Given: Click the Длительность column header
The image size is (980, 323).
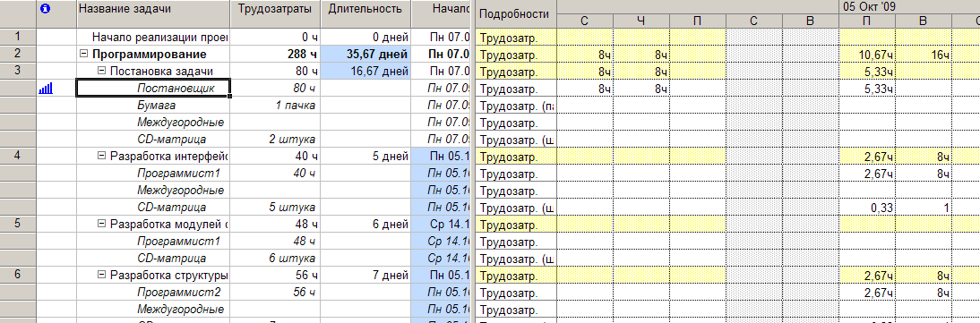Looking at the screenshot, I should [x=366, y=13].
